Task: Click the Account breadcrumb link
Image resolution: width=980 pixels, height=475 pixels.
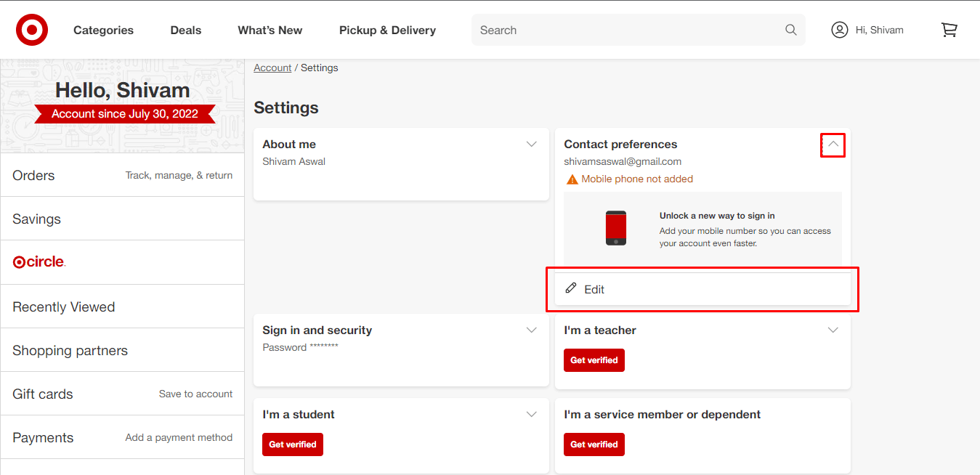Action: pos(272,68)
